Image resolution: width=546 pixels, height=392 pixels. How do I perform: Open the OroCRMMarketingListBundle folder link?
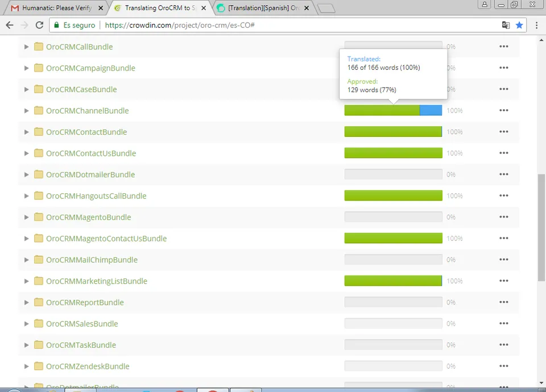pos(97,281)
